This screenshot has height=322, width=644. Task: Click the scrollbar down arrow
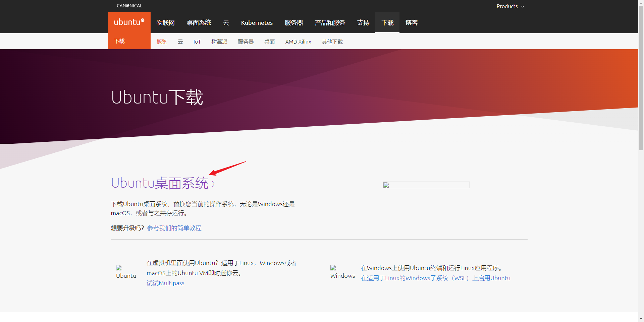tap(641, 319)
